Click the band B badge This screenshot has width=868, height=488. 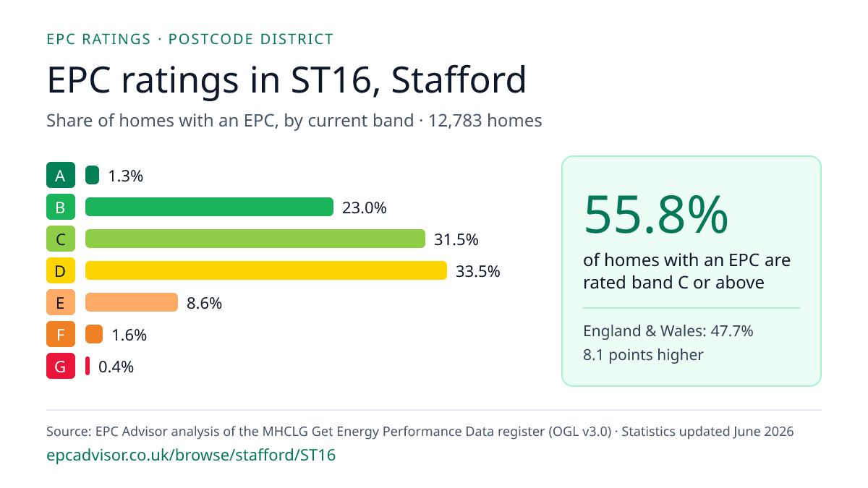coord(61,207)
